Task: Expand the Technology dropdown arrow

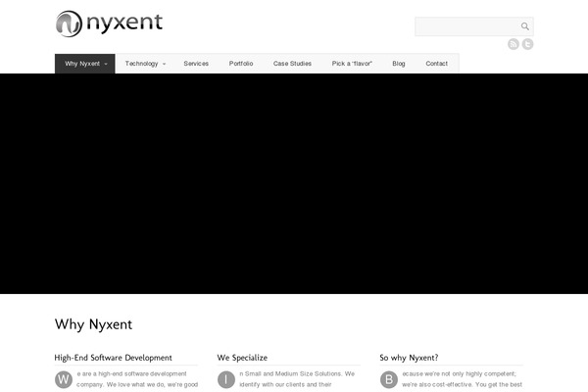Action: pos(164,64)
